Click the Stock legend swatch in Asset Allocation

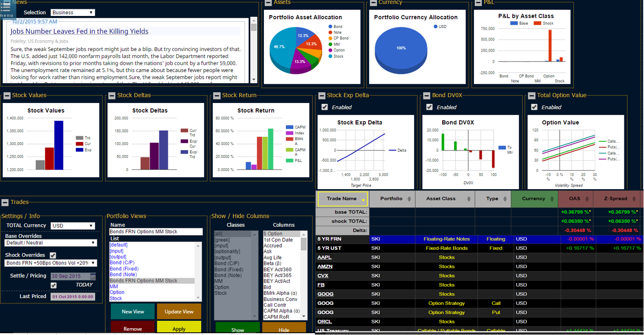[330, 57]
